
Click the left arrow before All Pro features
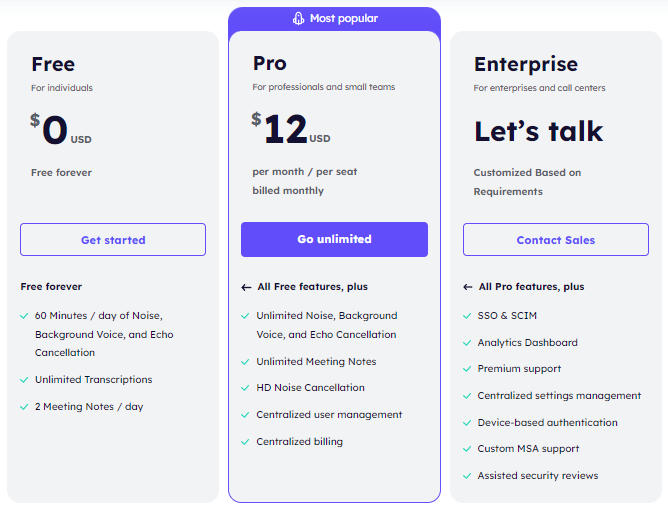(467, 287)
